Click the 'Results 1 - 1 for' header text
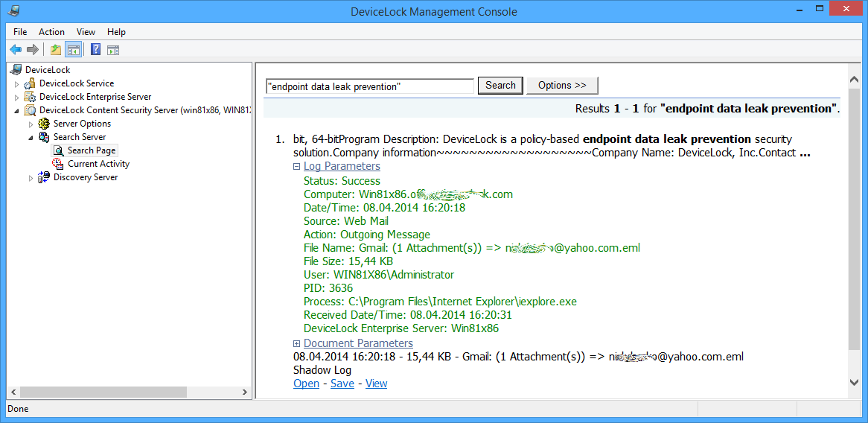This screenshot has width=868, height=423. click(616, 109)
